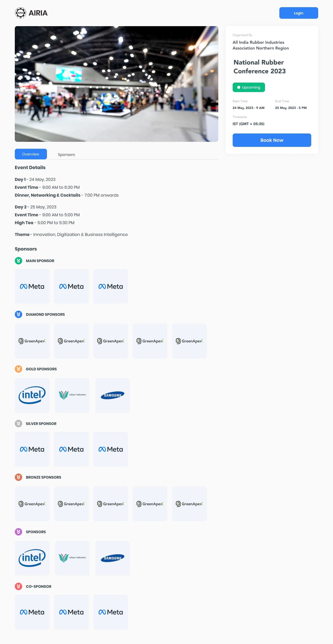Open Aditya Publication logo under Gold Sponsors
333x644 pixels.
pyautogui.click(x=72, y=396)
